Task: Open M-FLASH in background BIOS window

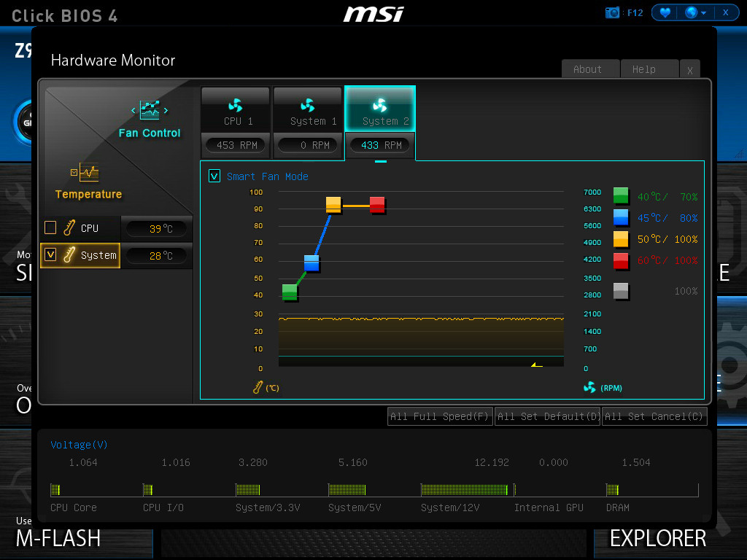Action: (58, 539)
